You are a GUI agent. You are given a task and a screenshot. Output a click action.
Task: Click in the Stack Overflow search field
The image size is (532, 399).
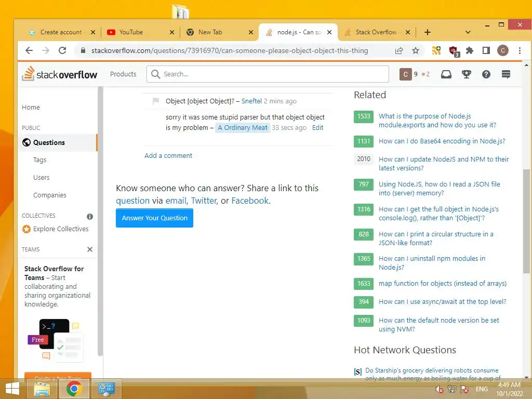point(268,74)
